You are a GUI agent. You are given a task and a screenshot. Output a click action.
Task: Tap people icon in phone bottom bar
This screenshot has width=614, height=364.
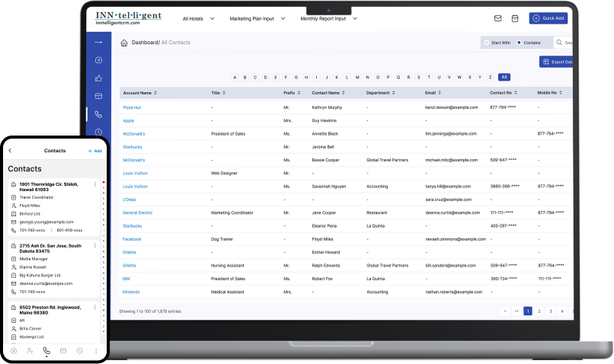pyautogui.click(x=30, y=351)
